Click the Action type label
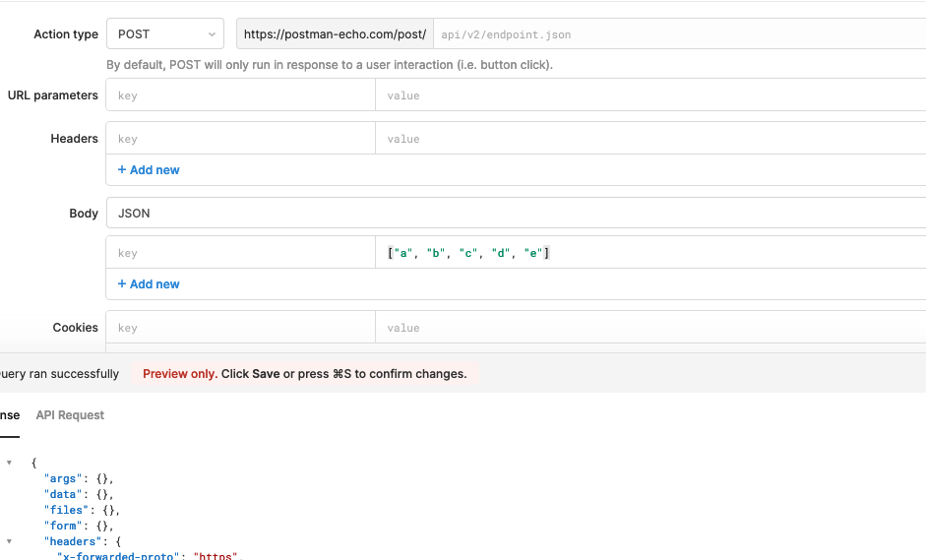 [66, 34]
